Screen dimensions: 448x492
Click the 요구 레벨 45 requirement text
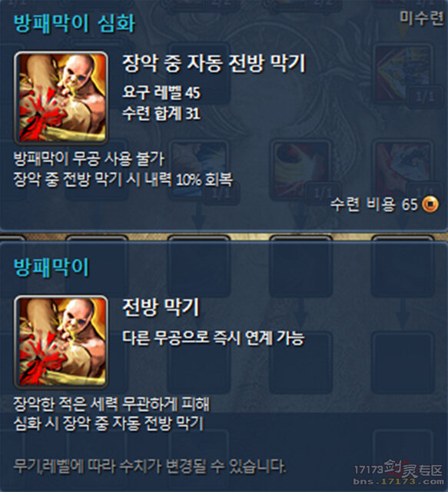pos(161,92)
